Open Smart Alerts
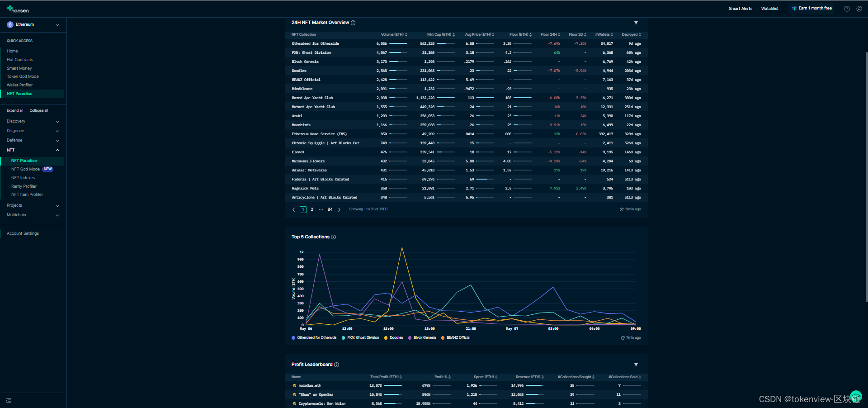The width and height of the screenshot is (868, 408). click(x=741, y=9)
